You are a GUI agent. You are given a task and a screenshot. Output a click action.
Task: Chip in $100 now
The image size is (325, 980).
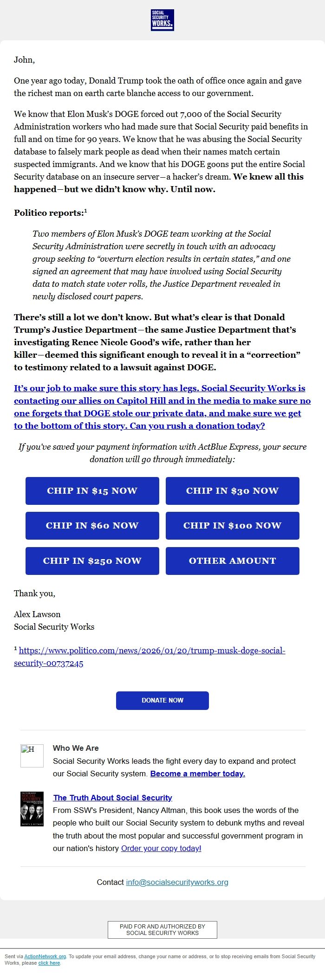click(x=232, y=526)
